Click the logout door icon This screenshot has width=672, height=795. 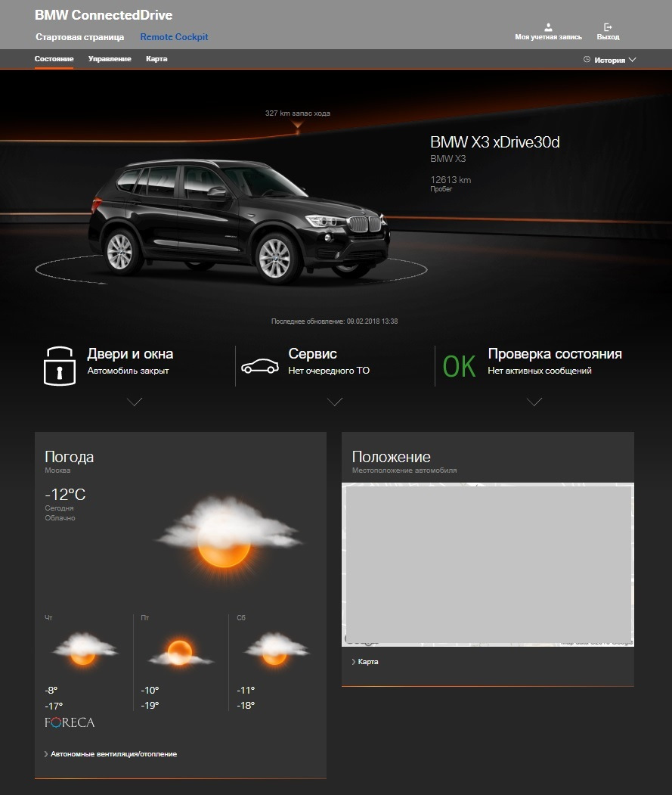pyautogui.click(x=608, y=27)
